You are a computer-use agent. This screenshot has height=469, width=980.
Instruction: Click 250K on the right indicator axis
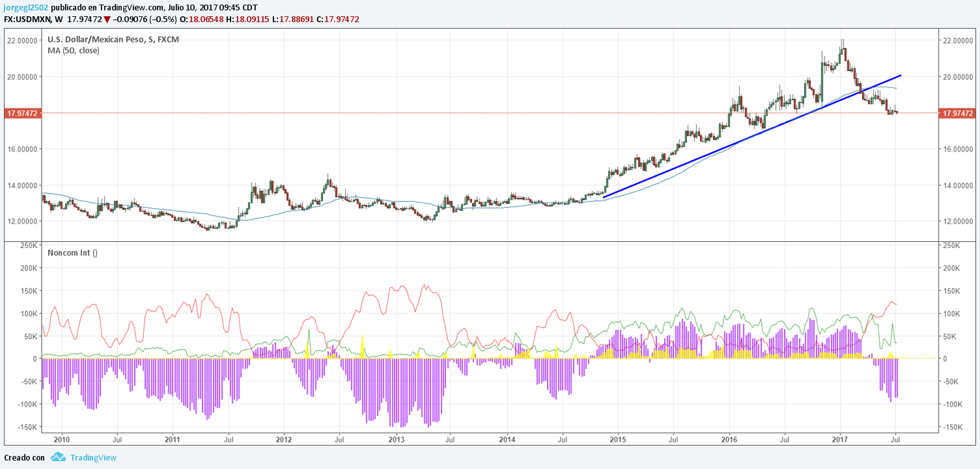(951, 245)
